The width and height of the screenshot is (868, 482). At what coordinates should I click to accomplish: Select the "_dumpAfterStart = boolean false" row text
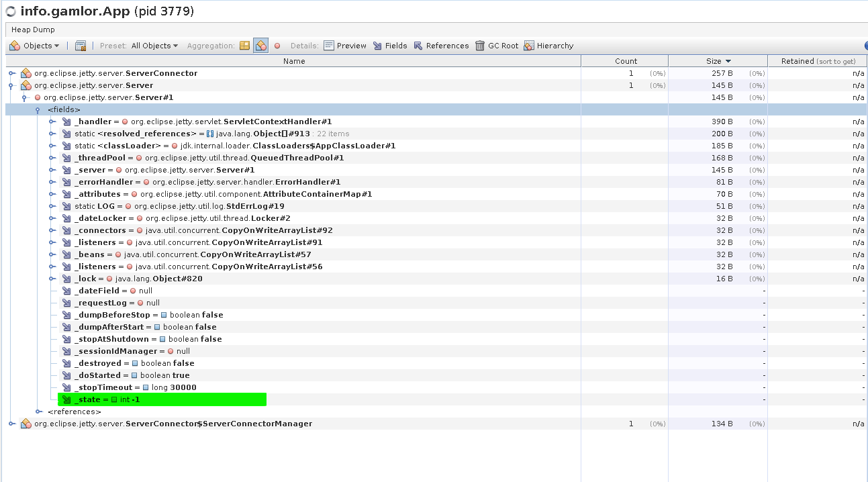tap(146, 327)
